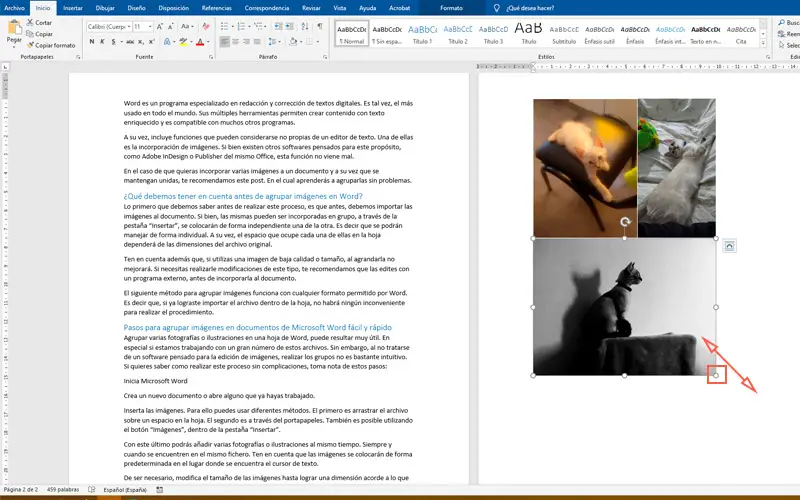Toggle underline (S) formatting
This screenshot has width=800, height=500.
(x=113, y=42)
